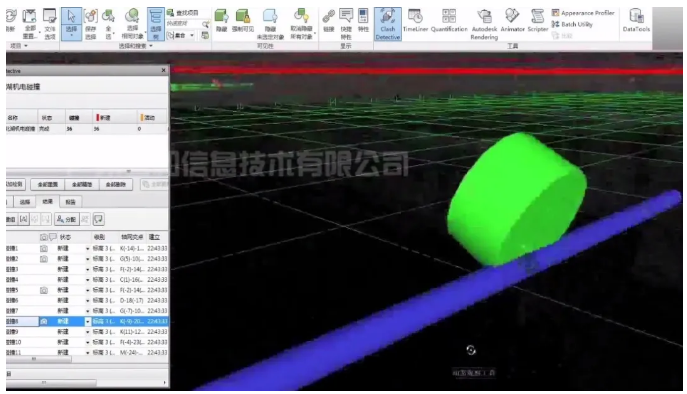The height and width of the screenshot is (394, 687).
Task: Open status dropdown for clash 2
Action: click(87, 259)
